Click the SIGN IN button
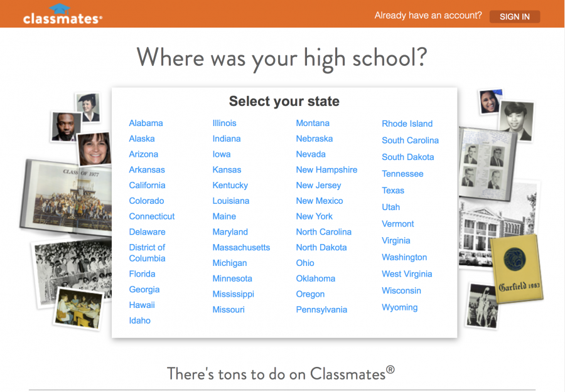 (515, 16)
